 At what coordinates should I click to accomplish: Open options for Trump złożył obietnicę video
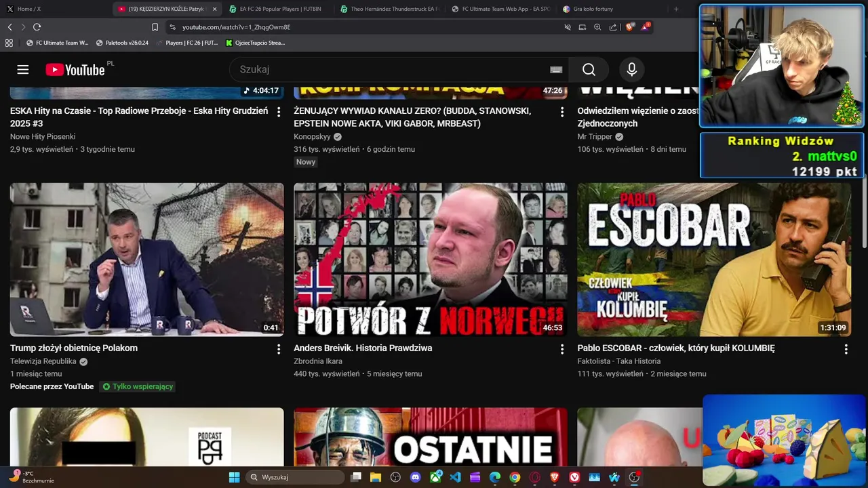click(278, 349)
